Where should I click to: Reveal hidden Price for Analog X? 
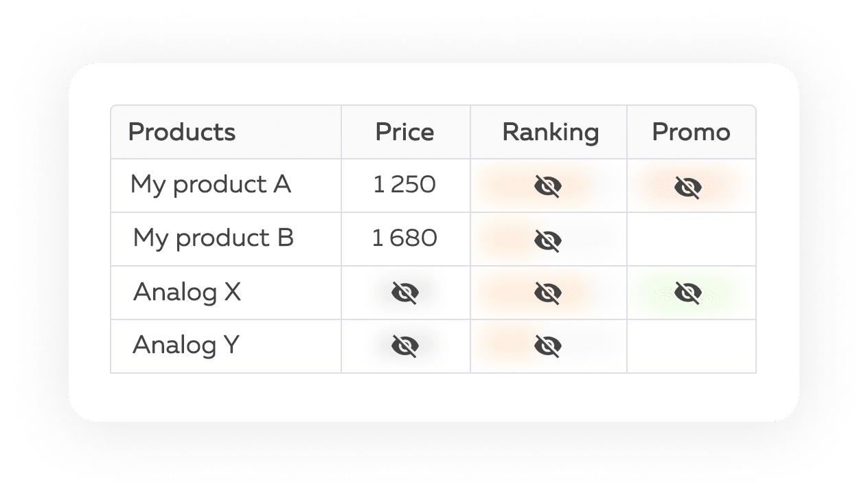coord(405,293)
